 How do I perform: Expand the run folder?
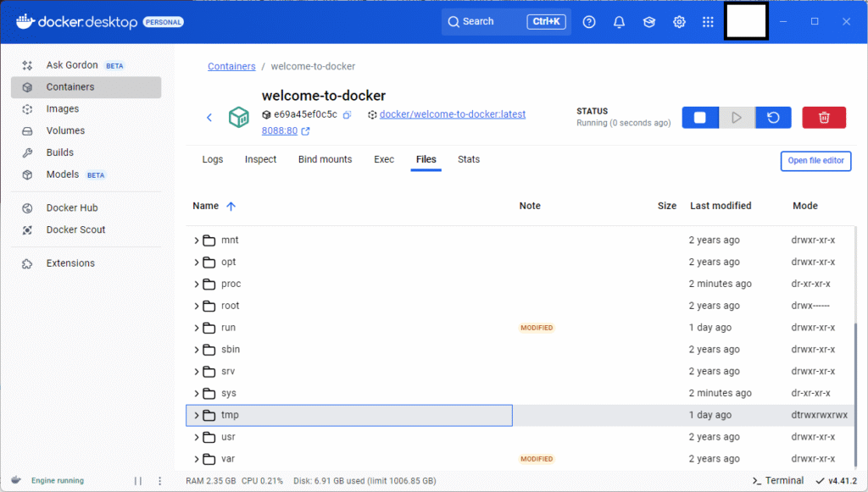point(197,328)
